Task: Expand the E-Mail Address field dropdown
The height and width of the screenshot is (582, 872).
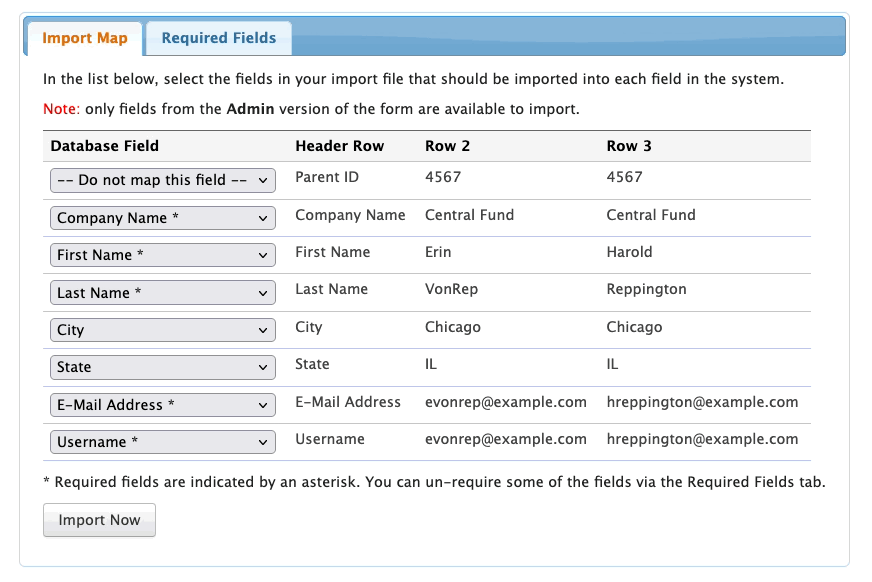Action: [x=162, y=405]
